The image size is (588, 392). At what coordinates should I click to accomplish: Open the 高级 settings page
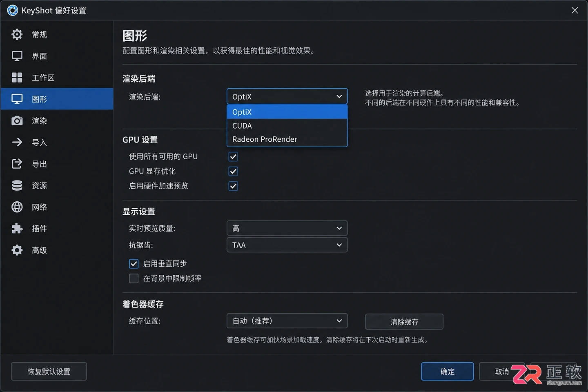(57, 250)
